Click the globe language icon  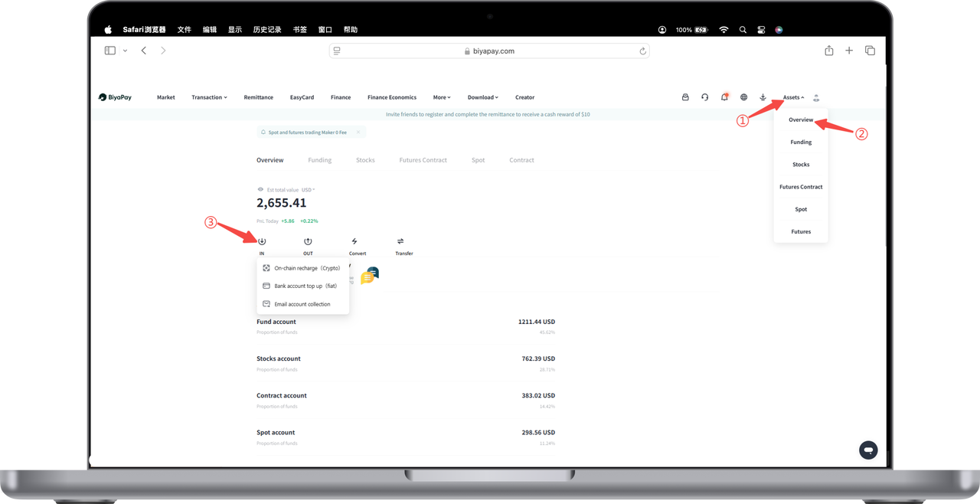click(743, 97)
